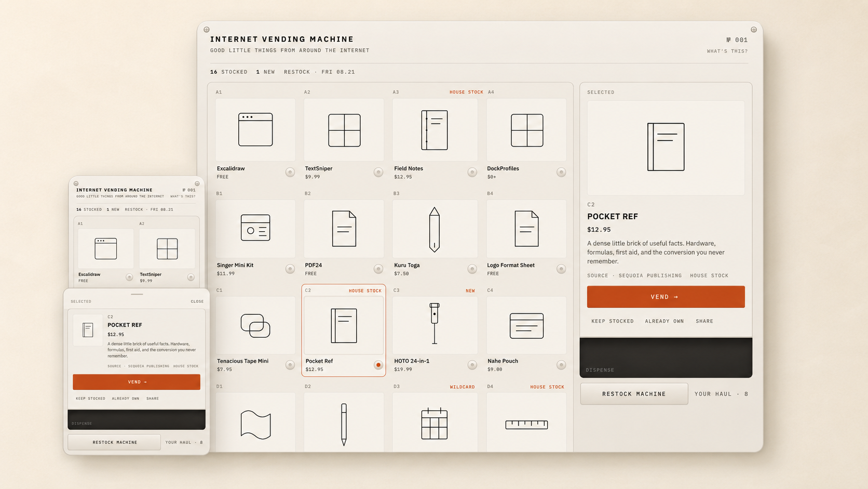The image size is (868, 489).
Task: Click the calendar icon in slot D3
Action: click(435, 424)
